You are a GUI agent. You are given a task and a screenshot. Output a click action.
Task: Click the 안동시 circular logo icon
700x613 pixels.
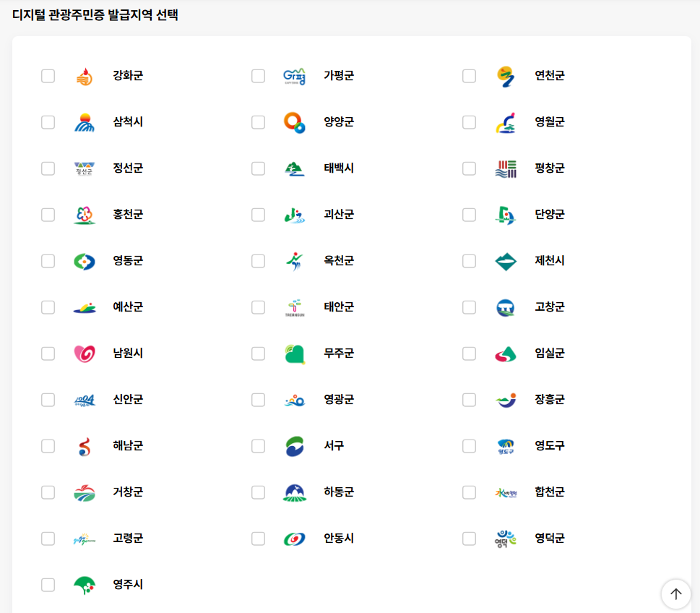[x=294, y=538]
